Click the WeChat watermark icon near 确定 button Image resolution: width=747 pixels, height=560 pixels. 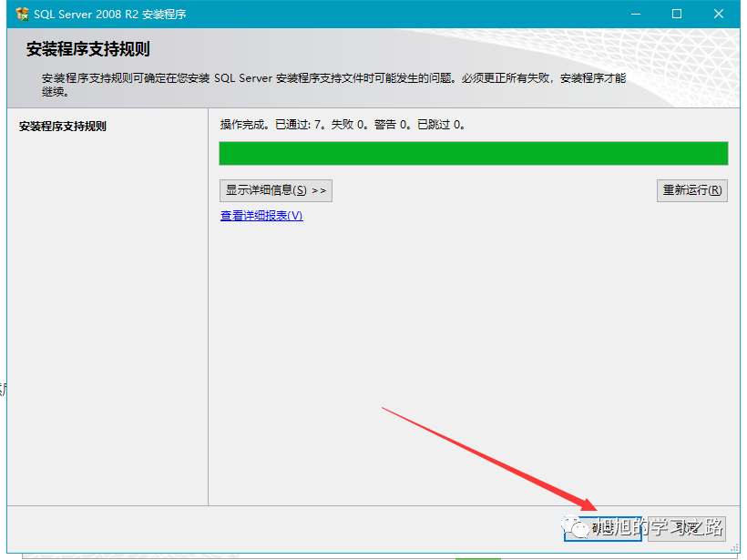[x=578, y=526]
